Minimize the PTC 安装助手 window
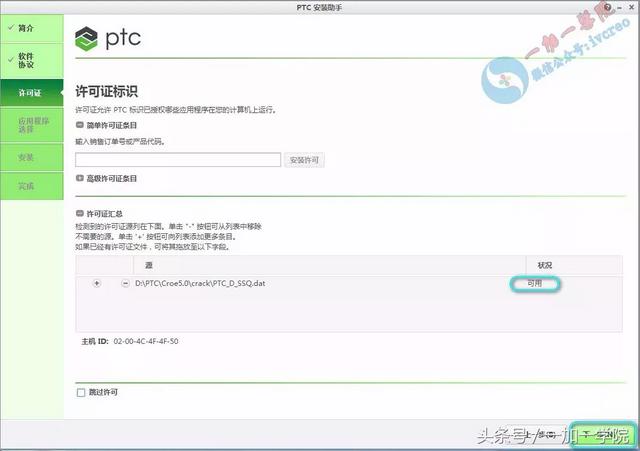Image resolution: width=640 pixels, height=451 pixels. (x=620, y=7)
